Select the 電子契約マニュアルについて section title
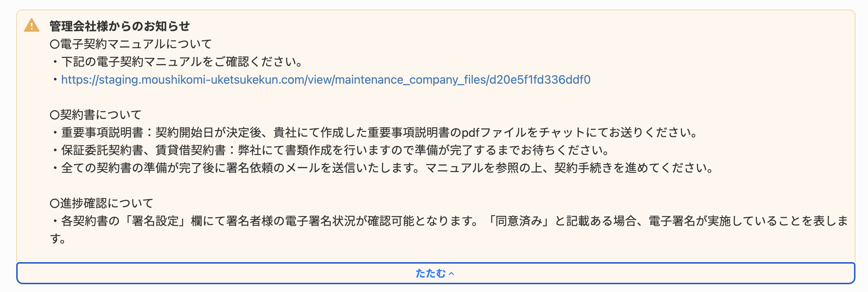 pyautogui.click(x=131, y=44)
